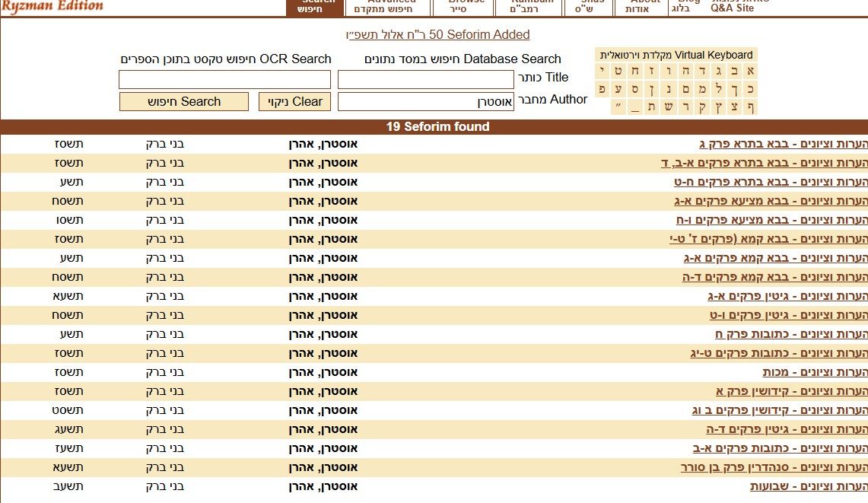Open 'הערות וציונים - מכות' result
The image size is (868, 503).
pos(815,372)
